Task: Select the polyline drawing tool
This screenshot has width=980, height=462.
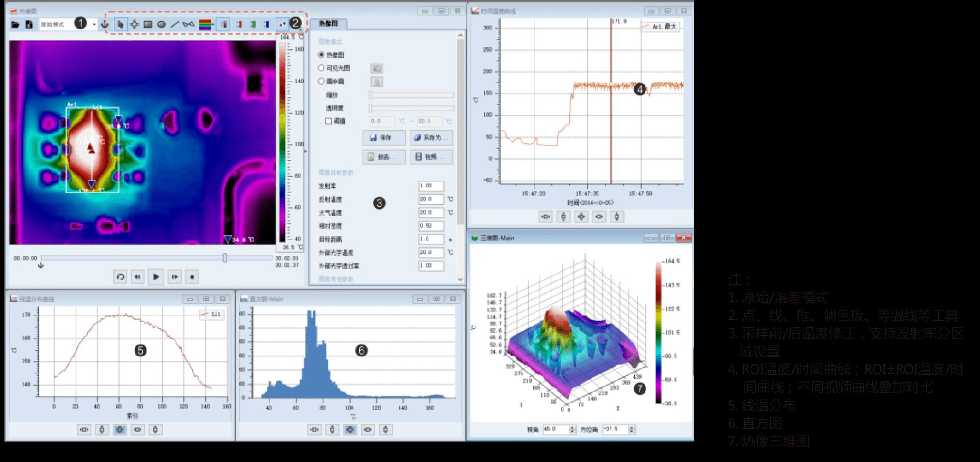Action: (x=188, y=24)
